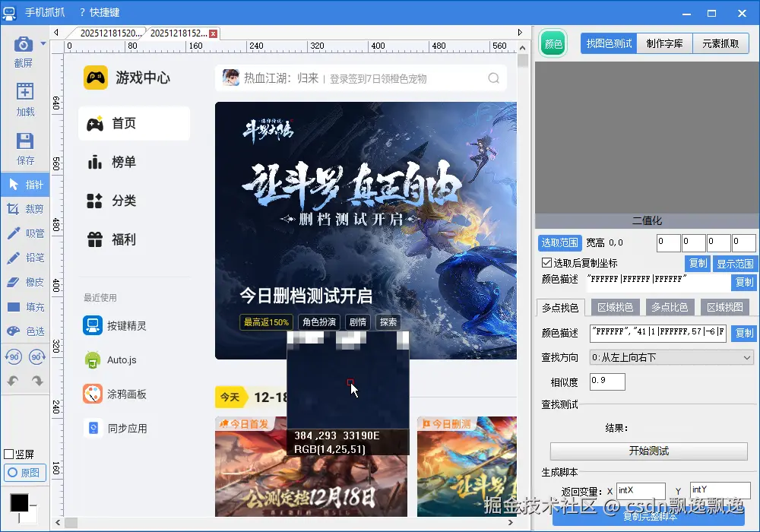Select the 橡皮 eraser tool

25,282
